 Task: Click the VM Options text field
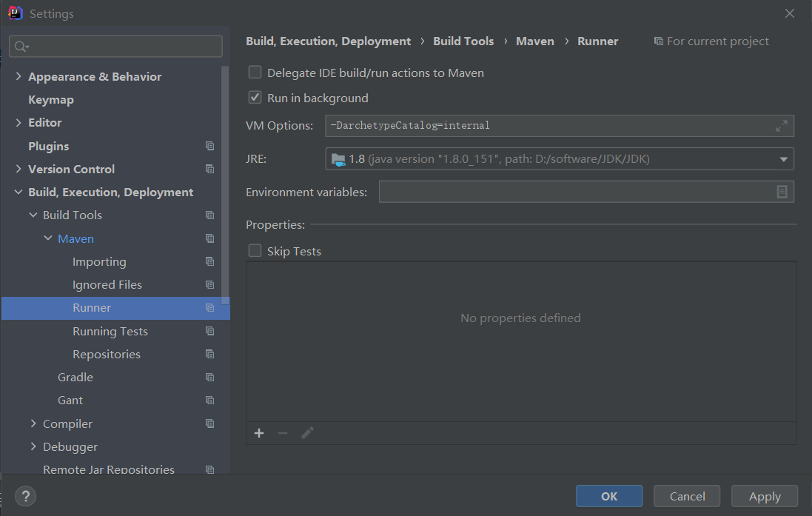pos(560,126)
